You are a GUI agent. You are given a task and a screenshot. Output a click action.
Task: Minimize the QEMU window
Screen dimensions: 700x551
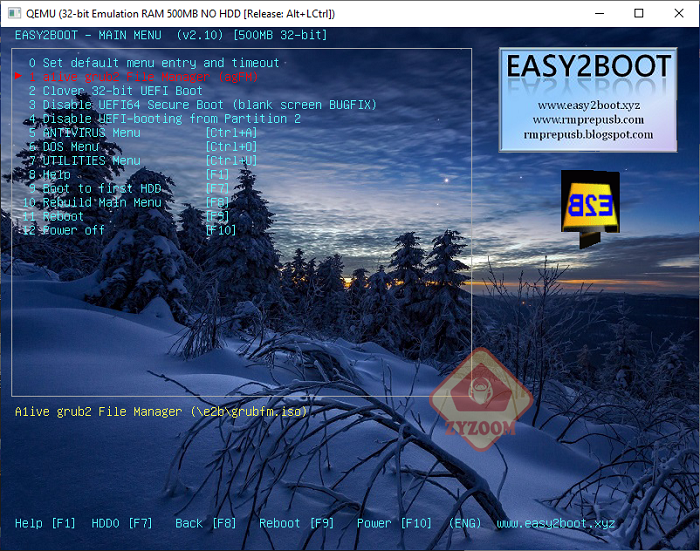point(600,13)
